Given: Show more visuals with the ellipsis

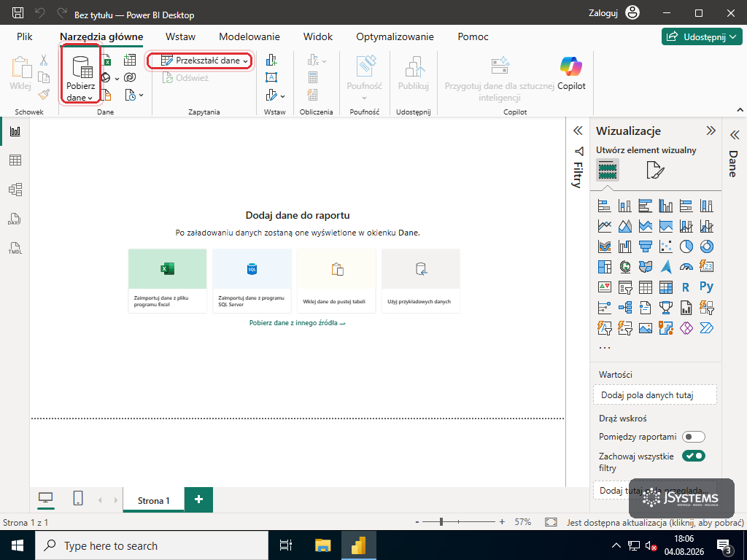Looking at the screenshot, I should (605, 348).
